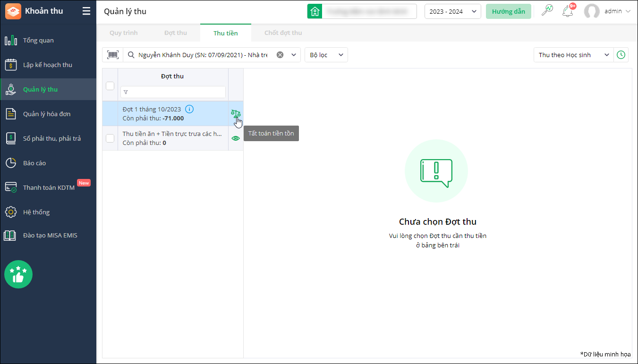Click the info icon beside Đợt 1 tháng 10/2023
The image size is (638, 364).
[189, 109]
